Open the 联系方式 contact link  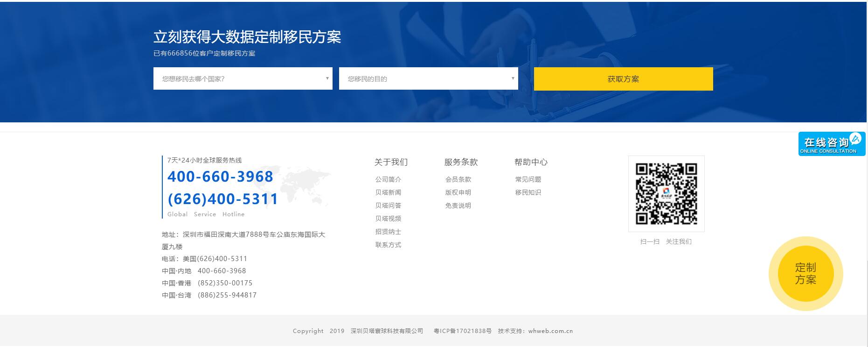pyautogui.click(x=388, y=245)
